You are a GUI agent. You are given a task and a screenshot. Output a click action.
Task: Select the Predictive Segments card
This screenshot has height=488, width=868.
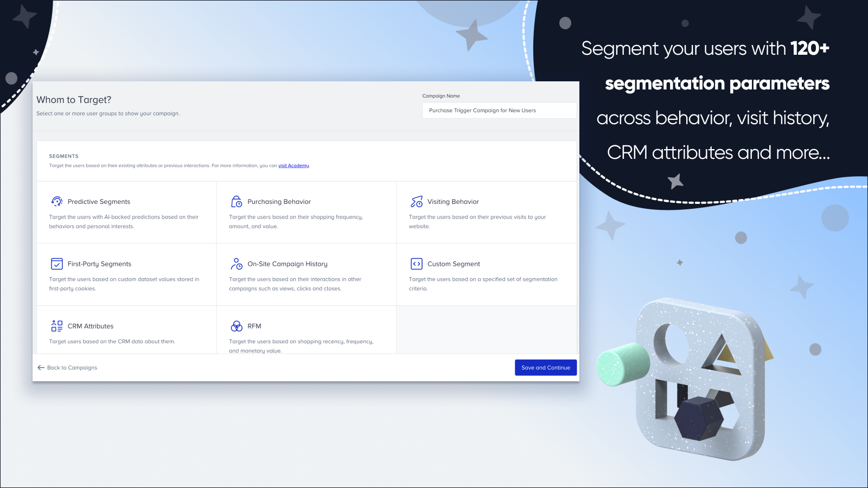click(x=126, y=213)
